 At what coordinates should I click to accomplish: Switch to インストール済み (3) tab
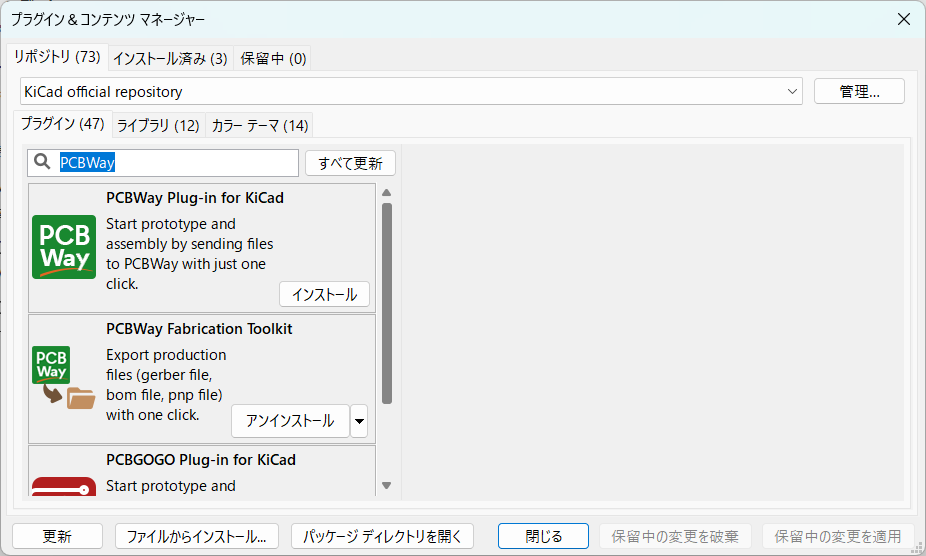coord(170,58)
